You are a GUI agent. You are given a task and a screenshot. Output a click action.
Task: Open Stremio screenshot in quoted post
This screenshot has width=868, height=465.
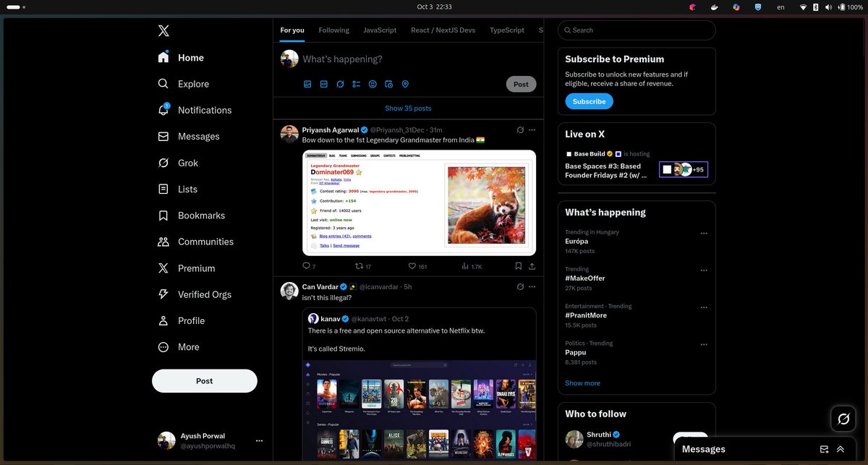pos(419,411)
